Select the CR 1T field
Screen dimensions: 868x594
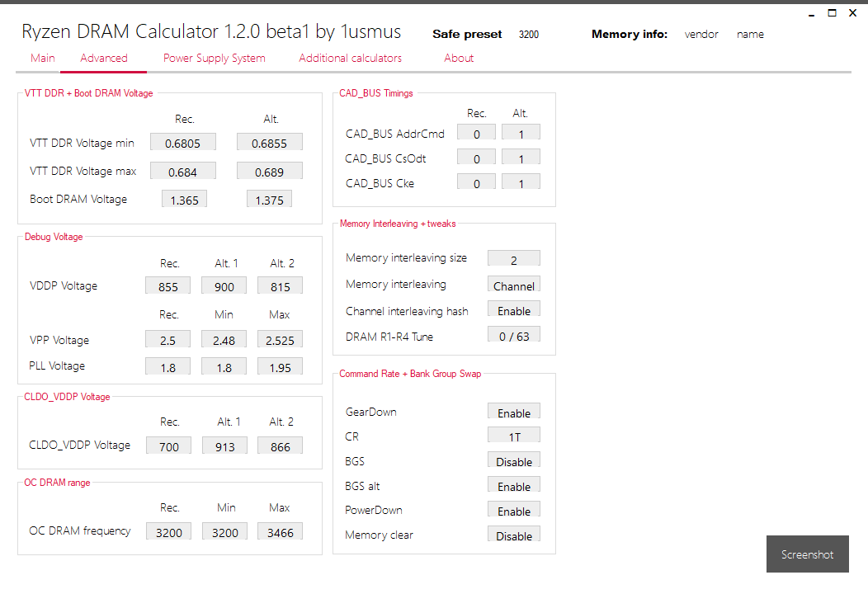point(514,436)
